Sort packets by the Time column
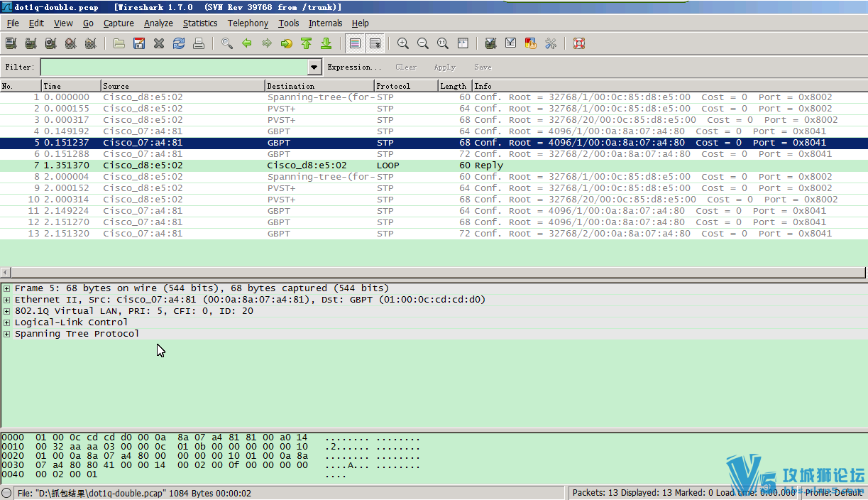Image resolution: width=868 pixels, height=500 pixels. tap(71, 86)
